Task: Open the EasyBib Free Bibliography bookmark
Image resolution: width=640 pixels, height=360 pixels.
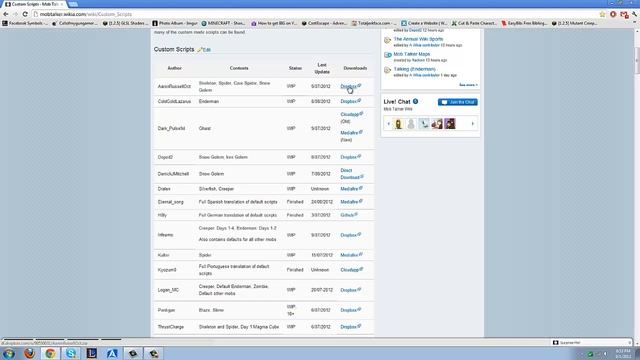Action: pyautogui.click(x=524, y=23)
